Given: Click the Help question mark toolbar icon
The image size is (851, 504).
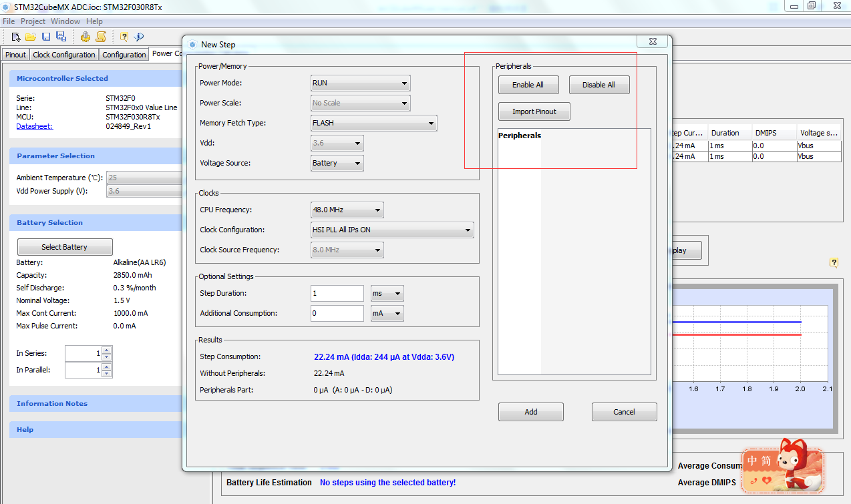Looking at the screenshot, I should click(x=124, y=37).
